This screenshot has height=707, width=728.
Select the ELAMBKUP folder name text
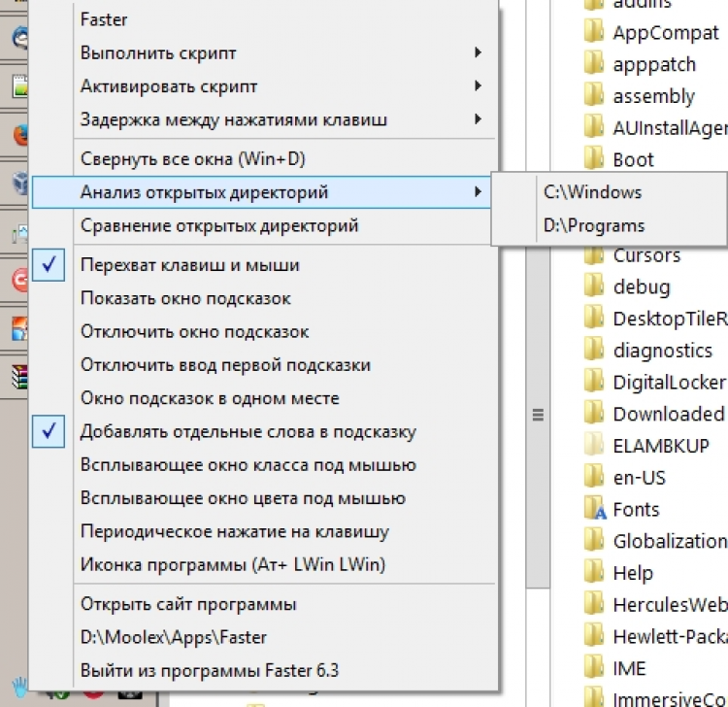[x=661, y=446]
